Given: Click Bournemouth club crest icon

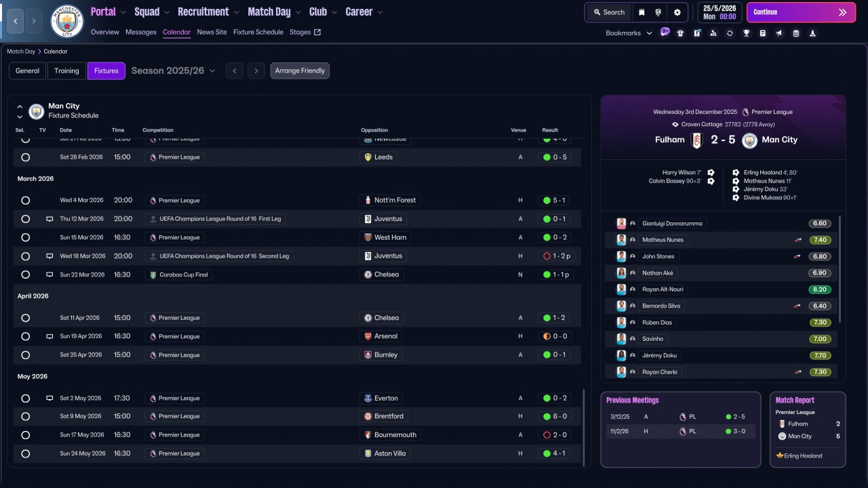Looking at the screenshot, I should [368, 435].
